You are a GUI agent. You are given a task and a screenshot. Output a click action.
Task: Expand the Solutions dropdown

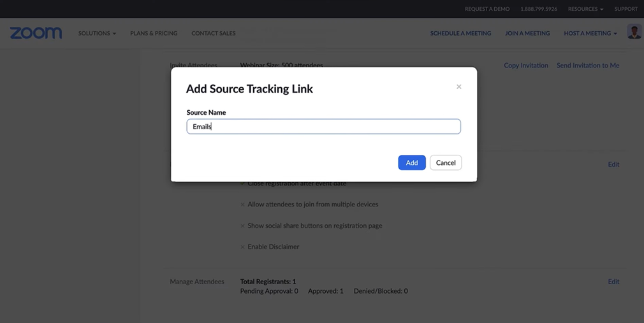tap(97, 33)
